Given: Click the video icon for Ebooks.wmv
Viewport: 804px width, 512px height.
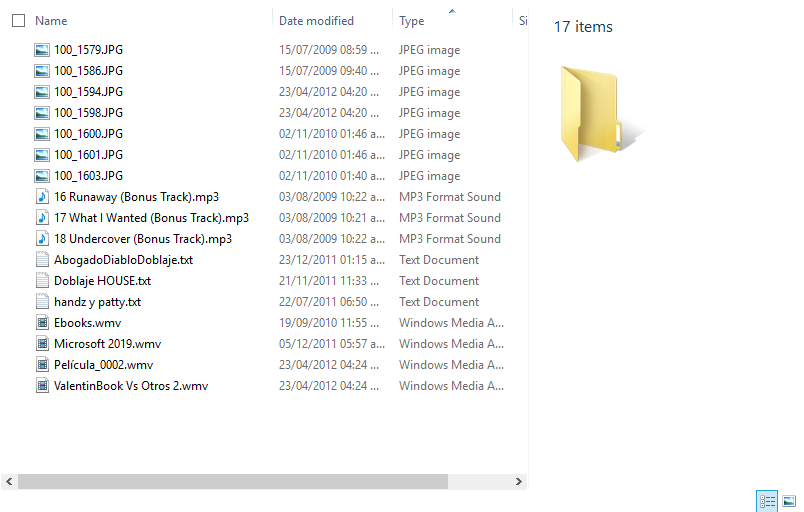Looking at the screenshot, I should click(42, 323).
